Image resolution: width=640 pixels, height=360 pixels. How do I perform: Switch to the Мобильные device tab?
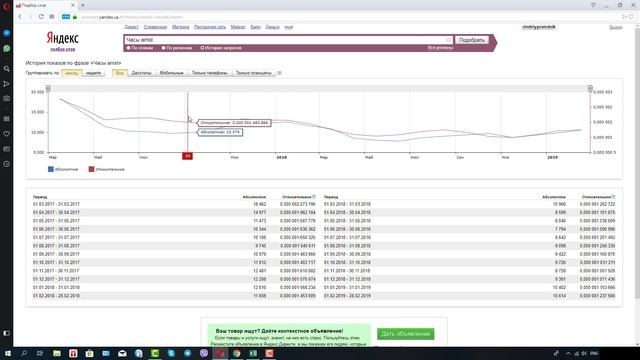[x=171, y=73]
